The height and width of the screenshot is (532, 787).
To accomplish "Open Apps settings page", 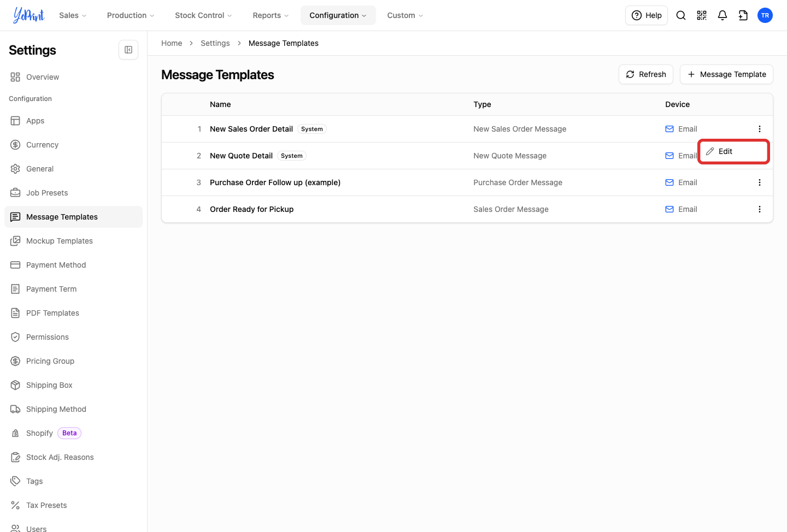I will point(73,121).
